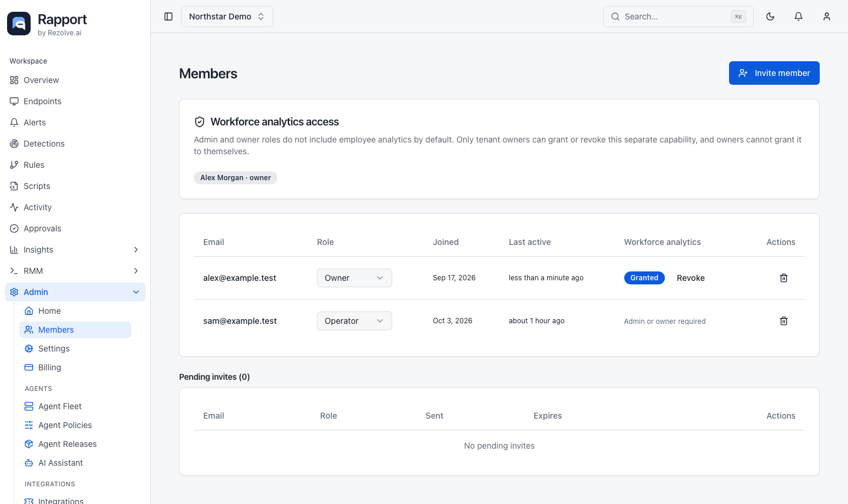848x504 pixels.
Task: Focus the Search field
Action: pos(678,16)
